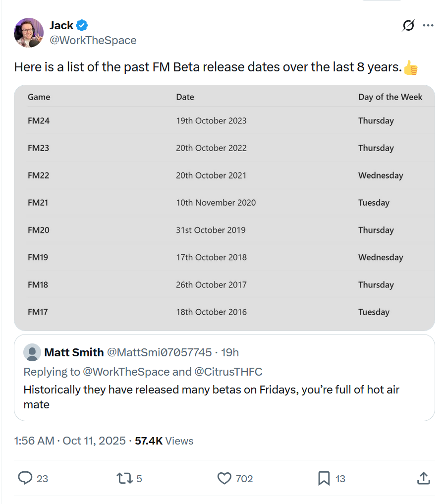Click the 702 likes count

coord(244,479)
